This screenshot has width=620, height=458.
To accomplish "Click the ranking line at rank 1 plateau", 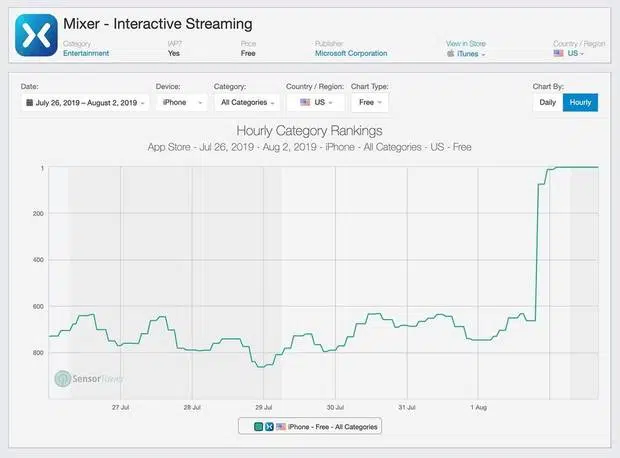I will [577, 167].
